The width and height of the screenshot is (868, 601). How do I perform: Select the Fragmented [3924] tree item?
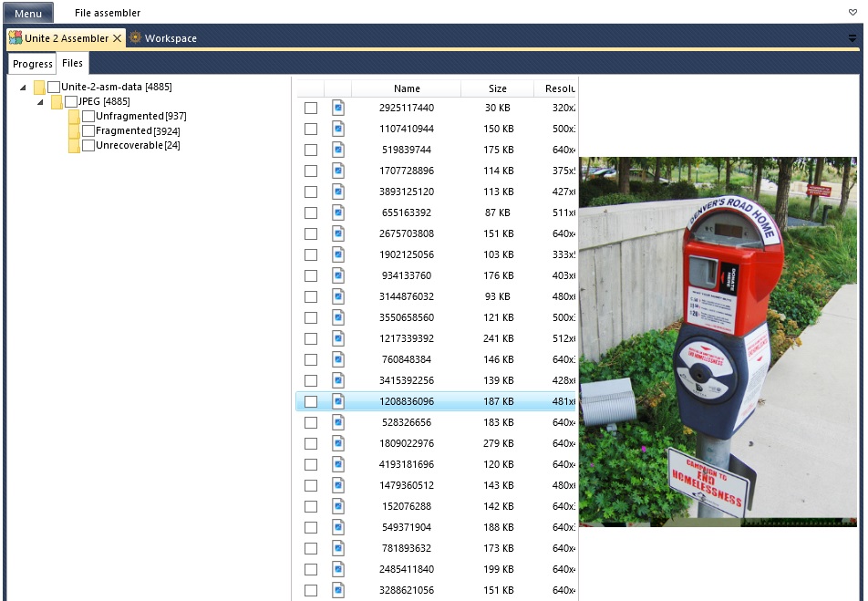pos(138,130)
